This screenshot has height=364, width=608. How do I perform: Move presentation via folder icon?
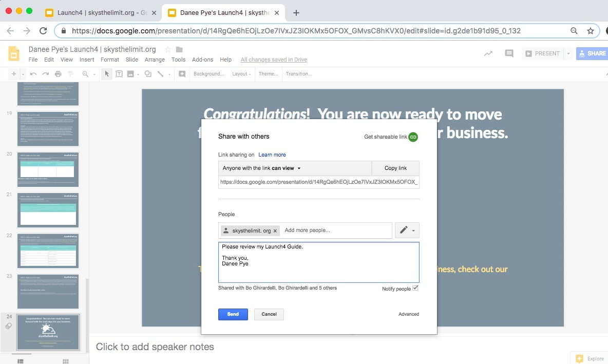(x=179, y=50)
